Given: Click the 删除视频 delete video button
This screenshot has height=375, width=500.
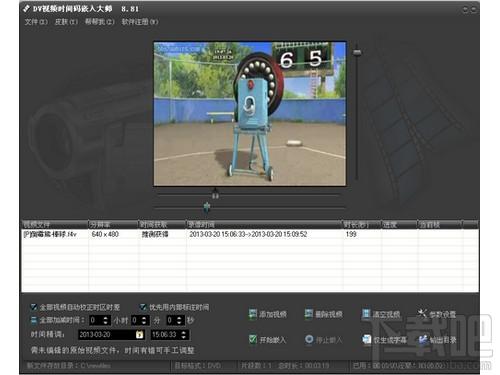Looking at the screenshot, I should coord(323,314).
